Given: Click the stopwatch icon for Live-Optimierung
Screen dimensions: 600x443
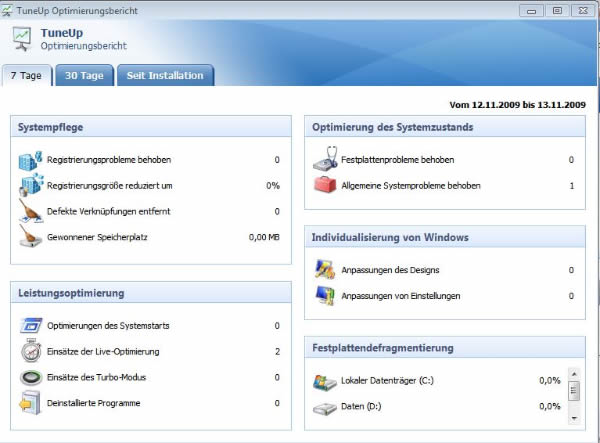Looking at the screenshot, I should [x=31, y=351].
